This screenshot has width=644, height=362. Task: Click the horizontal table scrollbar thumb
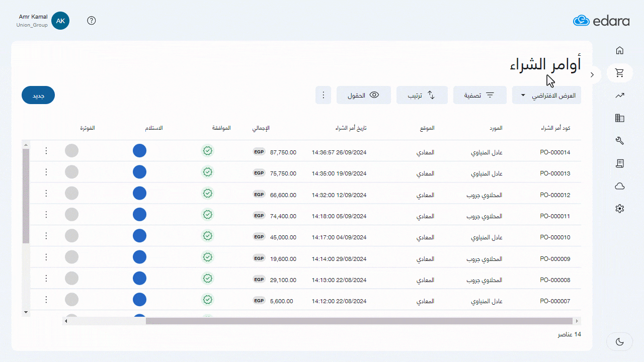coord(359,321)
